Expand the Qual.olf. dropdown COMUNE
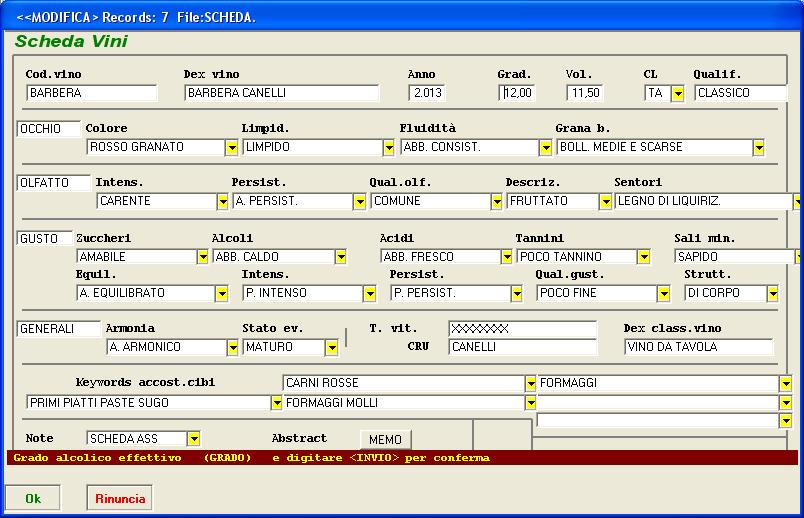 [496, 202]
